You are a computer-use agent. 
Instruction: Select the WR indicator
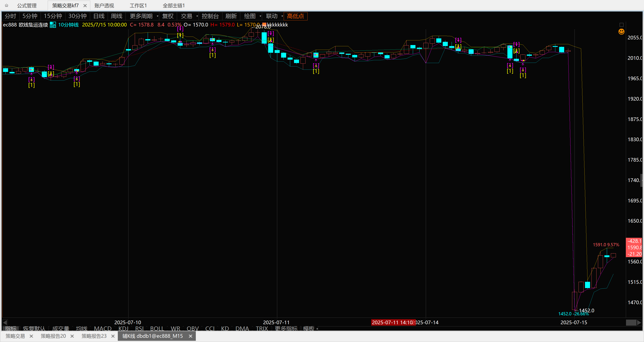coord(176,328)
